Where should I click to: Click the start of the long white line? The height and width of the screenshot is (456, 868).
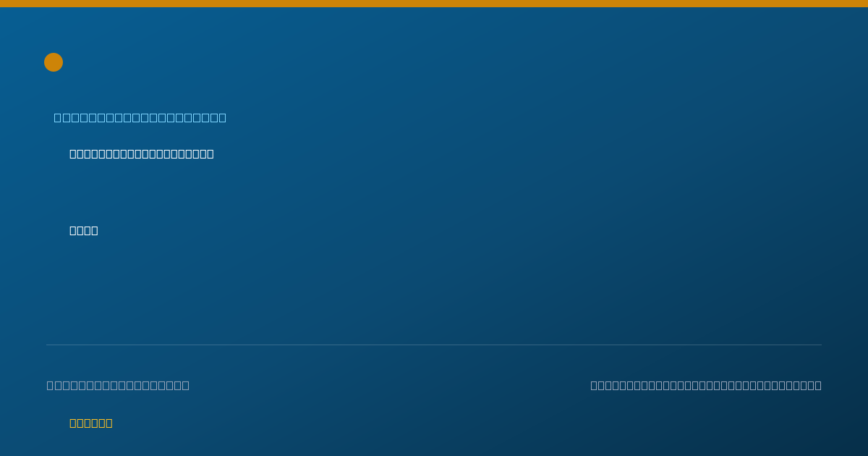tap(73, 153)
